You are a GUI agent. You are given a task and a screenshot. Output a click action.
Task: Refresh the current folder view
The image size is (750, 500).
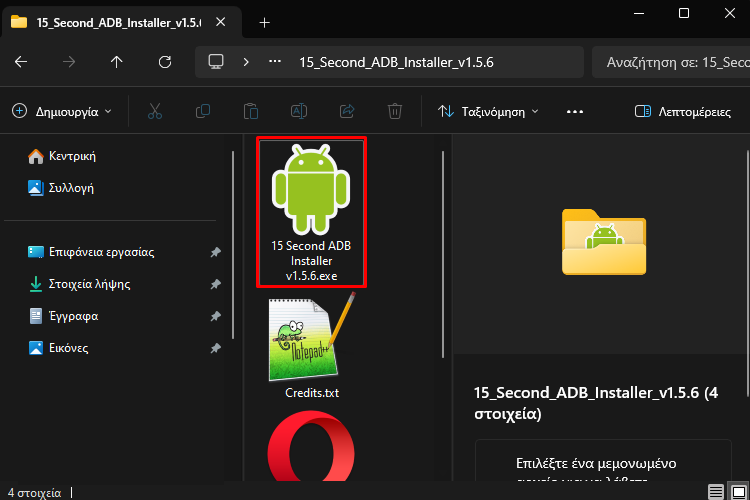[165, 62]
